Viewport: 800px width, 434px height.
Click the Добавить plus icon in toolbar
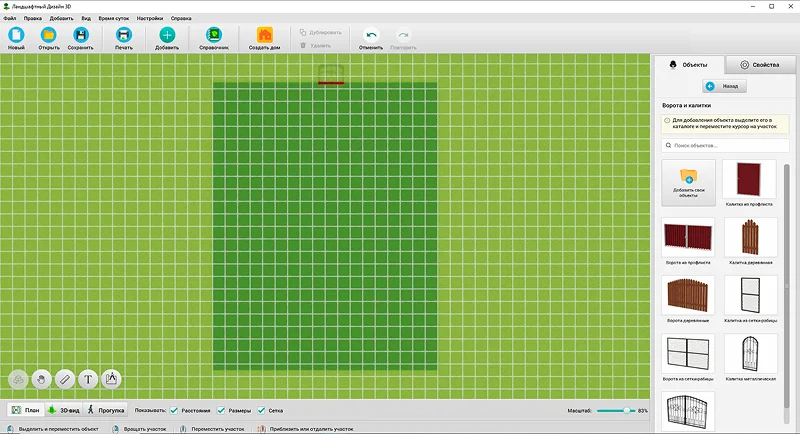coord(167,35)
